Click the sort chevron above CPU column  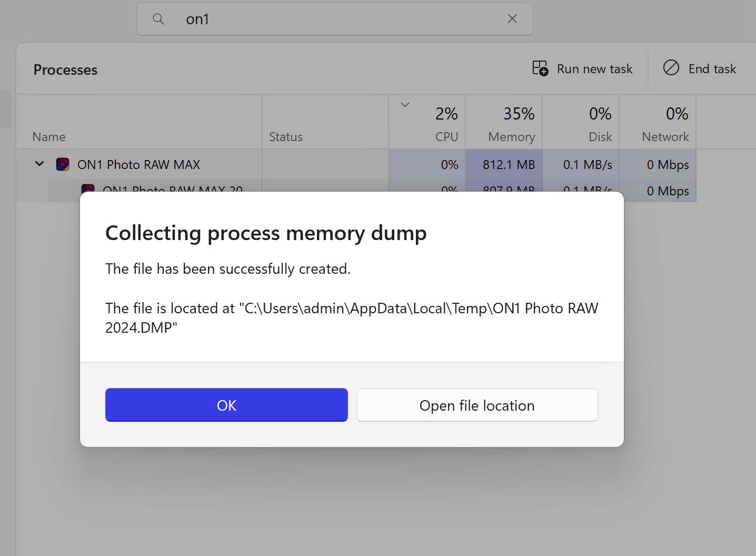pyautogui.click(x=405, y=105)
